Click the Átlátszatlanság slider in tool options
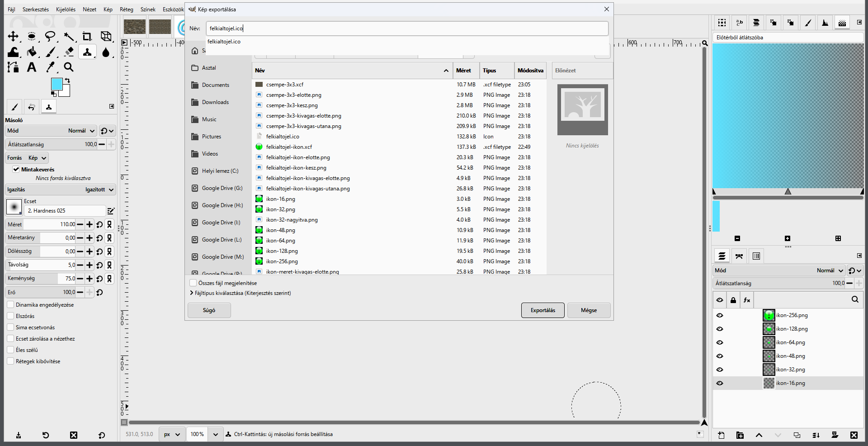 pyautogui.click(x=51, y=144)
